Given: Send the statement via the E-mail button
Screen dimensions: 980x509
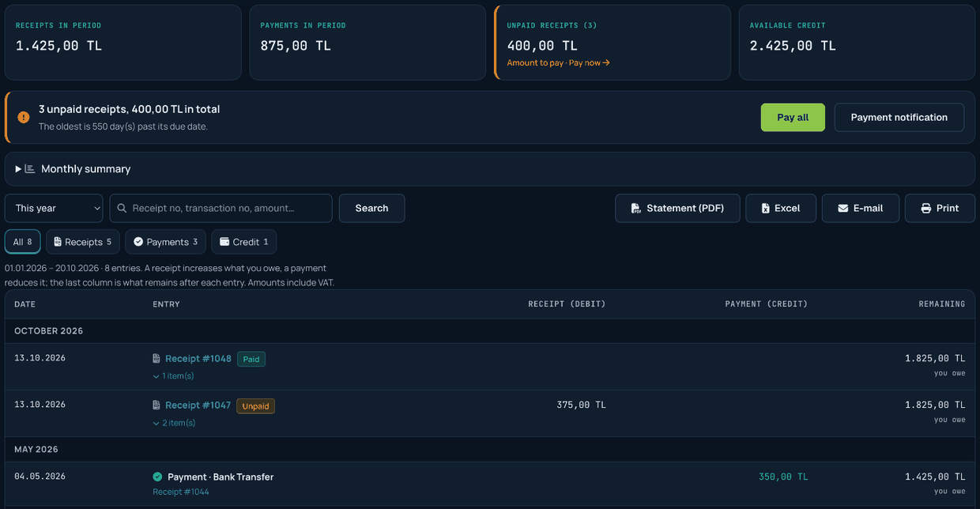Looking at the screenshot, I should point(861,208).
